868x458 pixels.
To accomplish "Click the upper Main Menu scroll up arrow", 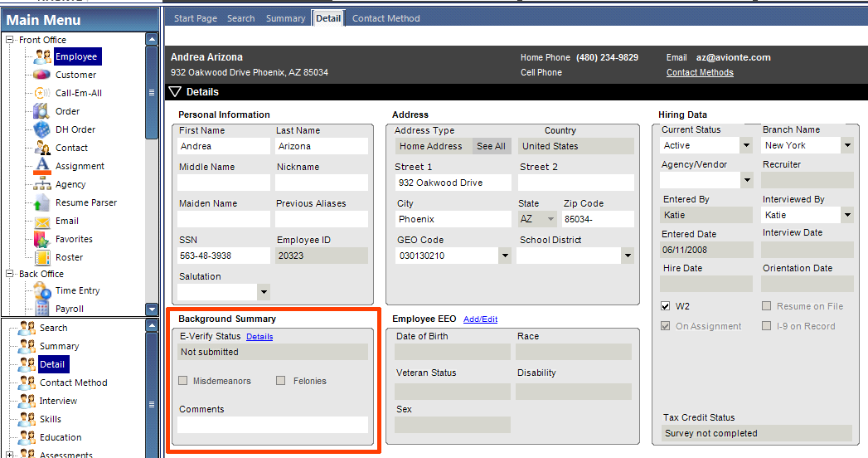I will click(152, 39).
